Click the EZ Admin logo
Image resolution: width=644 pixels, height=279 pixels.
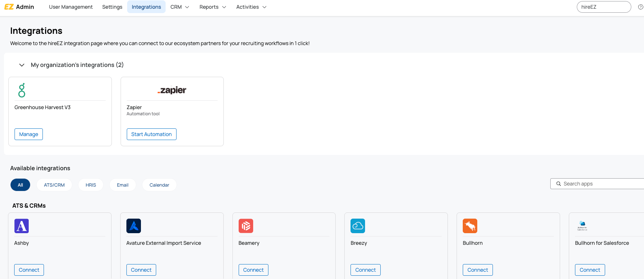coord(19,7)
